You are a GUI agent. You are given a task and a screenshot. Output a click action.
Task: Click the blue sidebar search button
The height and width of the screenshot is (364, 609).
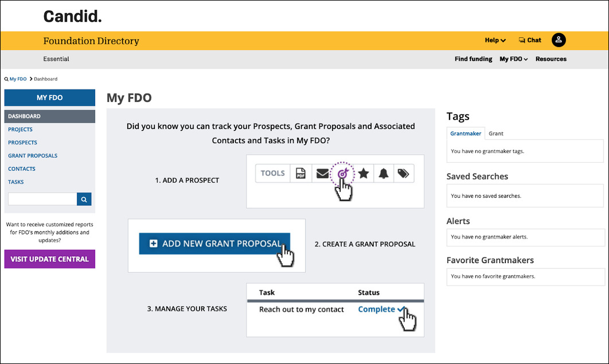tap(84, 199)
